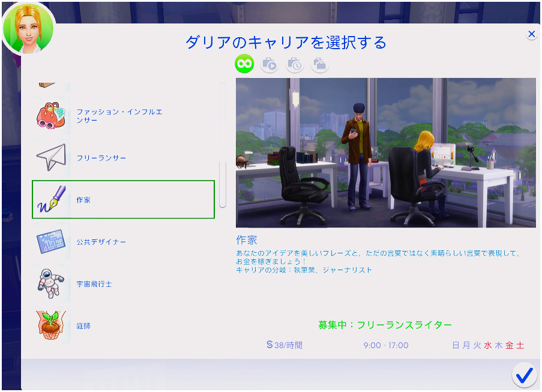The height and width of the screenshot is (392, 542).
Task: Toggle the double-briefcase career filter
Action: click(x=319, y=64)
